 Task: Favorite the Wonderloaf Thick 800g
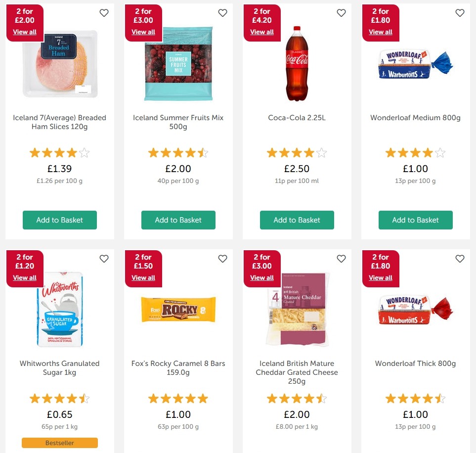click(460, 259)
